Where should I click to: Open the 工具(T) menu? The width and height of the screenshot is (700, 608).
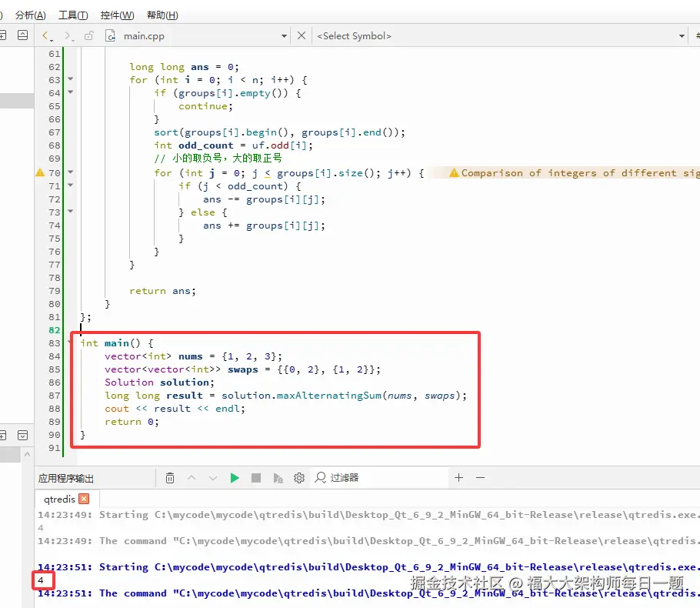pos(73,15)
